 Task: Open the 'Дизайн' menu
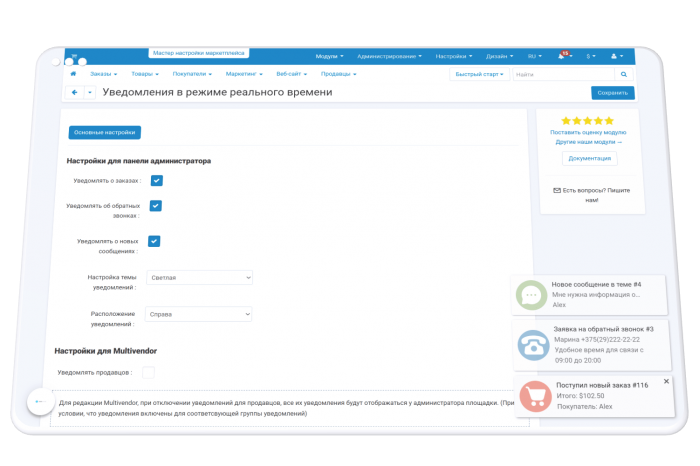coord(500,56)
